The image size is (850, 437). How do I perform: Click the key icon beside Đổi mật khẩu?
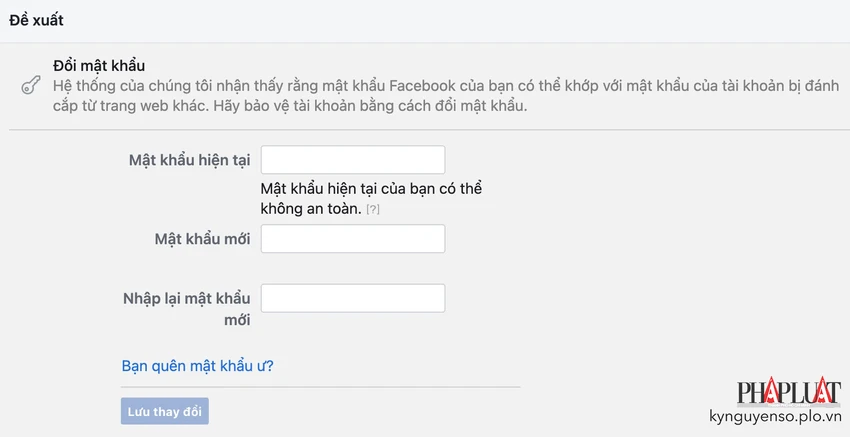pyautogui.click(x=30, y=86)
